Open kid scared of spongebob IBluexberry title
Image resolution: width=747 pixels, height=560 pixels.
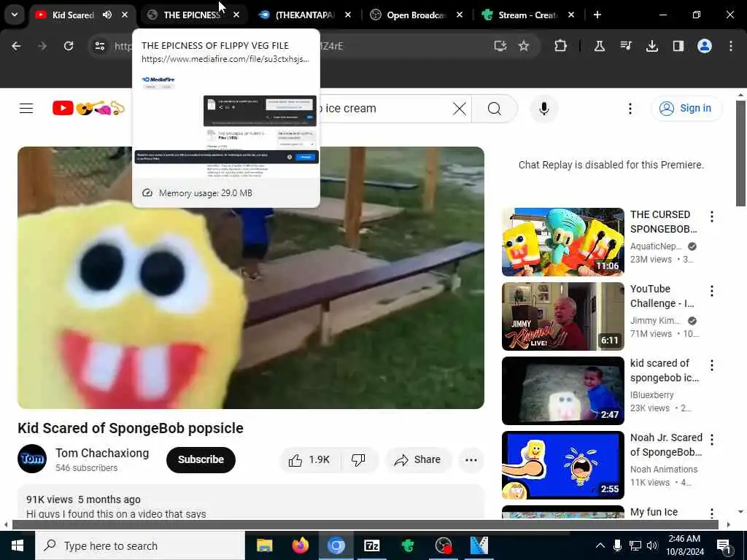click(x=664, y=370)
